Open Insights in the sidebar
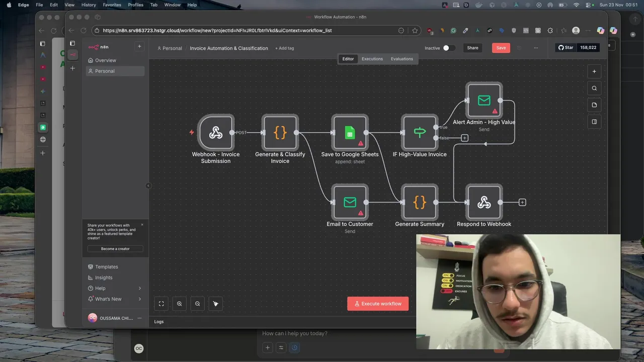This screenshot has width=644, height=362. (115, 278)
